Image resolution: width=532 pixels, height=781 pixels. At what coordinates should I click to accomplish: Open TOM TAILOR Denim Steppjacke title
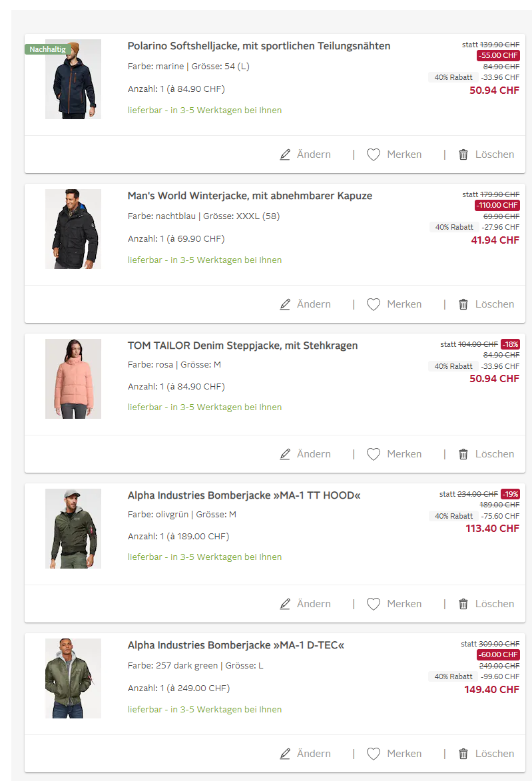(x=242, y=346)
